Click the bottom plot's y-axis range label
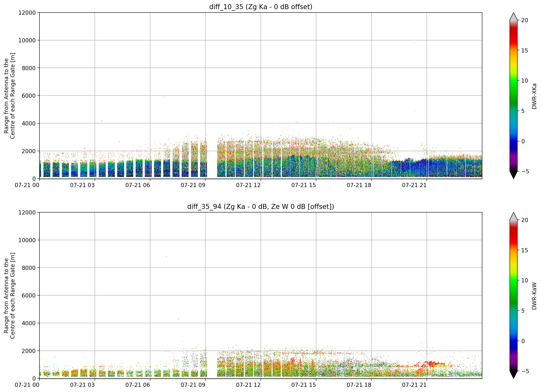 tap(10, 295)
